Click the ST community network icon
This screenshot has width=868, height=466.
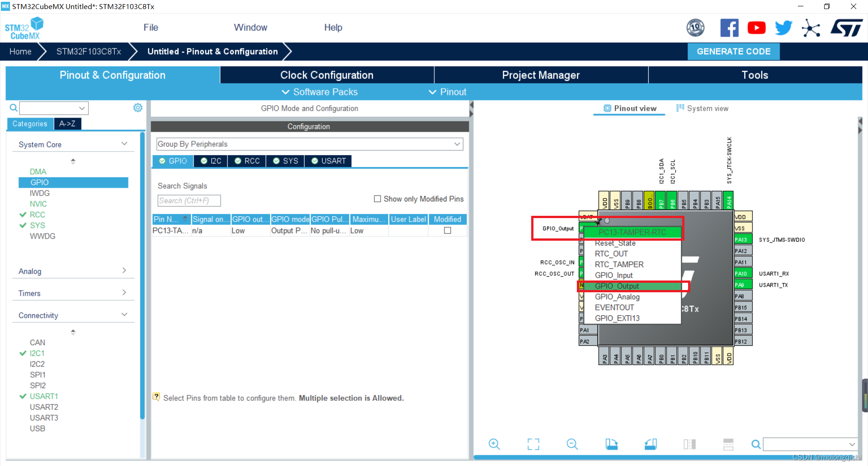pyautogui.click(x=811, y=28)
